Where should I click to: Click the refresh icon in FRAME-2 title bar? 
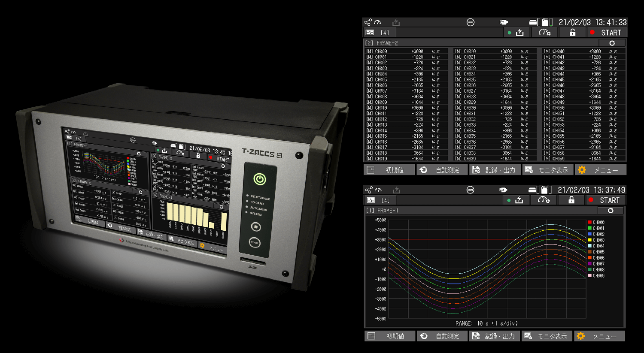pos(612,43)
